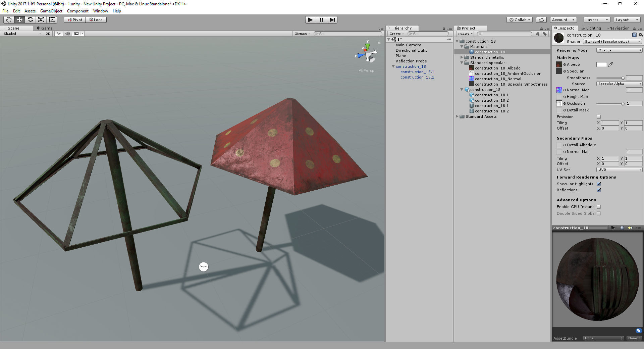
Task: Toggle Local handle rotation
Action: pos(96,20)
